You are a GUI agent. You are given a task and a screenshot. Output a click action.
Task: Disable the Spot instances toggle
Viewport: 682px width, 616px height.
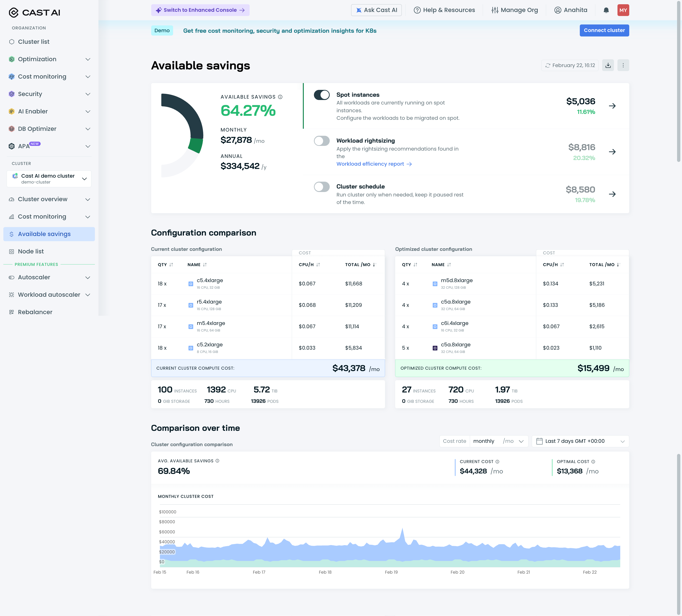[321, 95]
